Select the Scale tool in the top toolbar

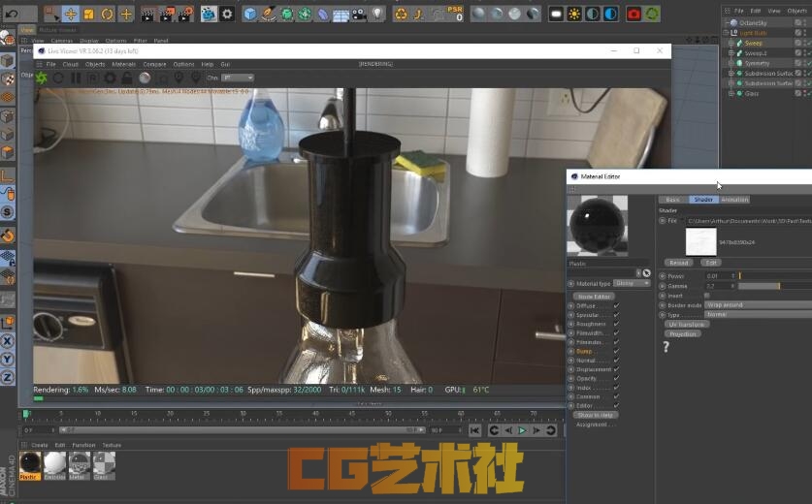(88, 14)
